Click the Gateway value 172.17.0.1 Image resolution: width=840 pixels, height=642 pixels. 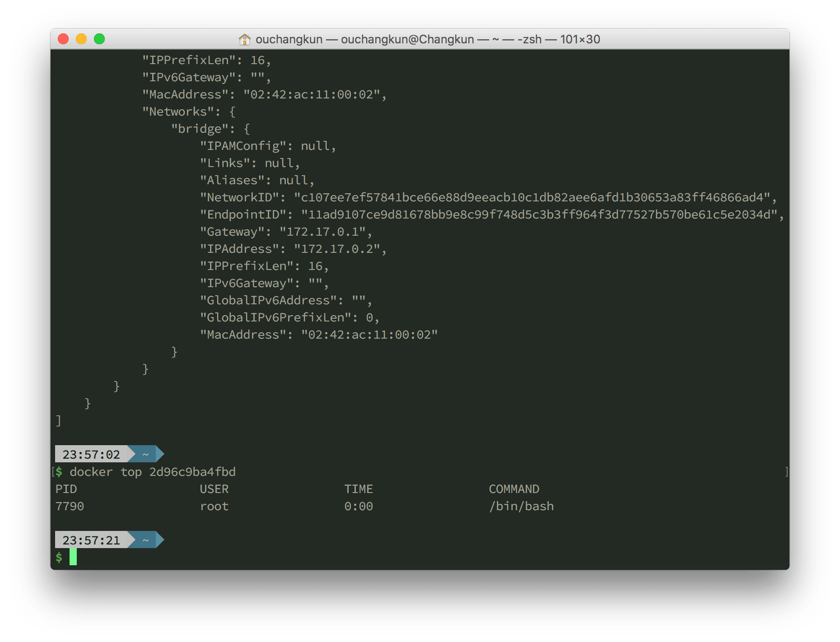pos(323,232)
